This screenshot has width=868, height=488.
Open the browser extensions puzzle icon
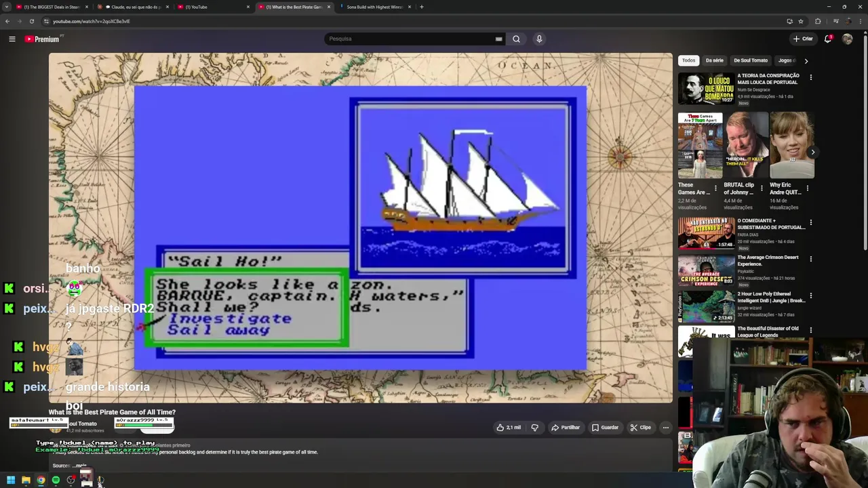tap(818, 21)
